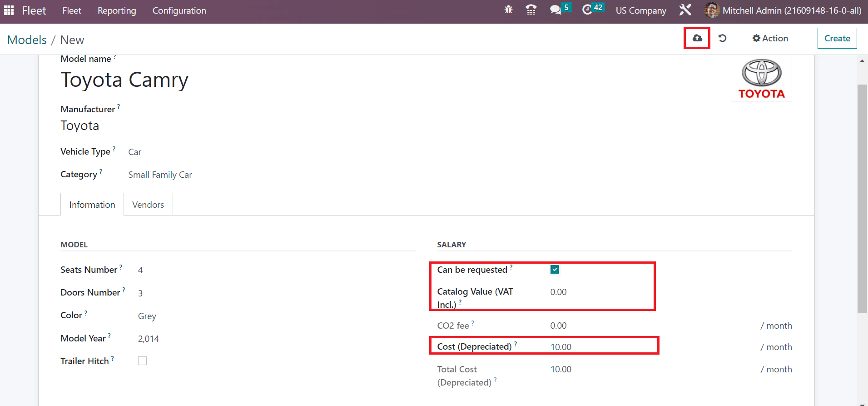Open the Fleet menu in navbar
Image resolution: width=868 pixels, height=406 pixels.
(x=72, y=10)
